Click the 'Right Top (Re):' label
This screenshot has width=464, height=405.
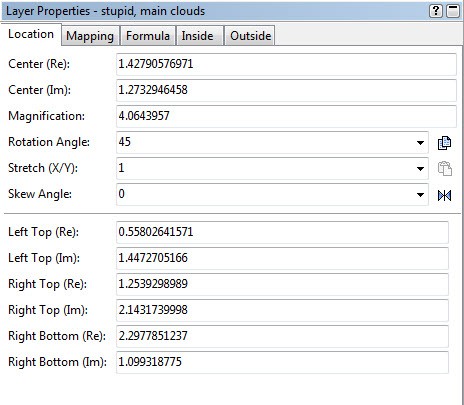tap(47, 284)
